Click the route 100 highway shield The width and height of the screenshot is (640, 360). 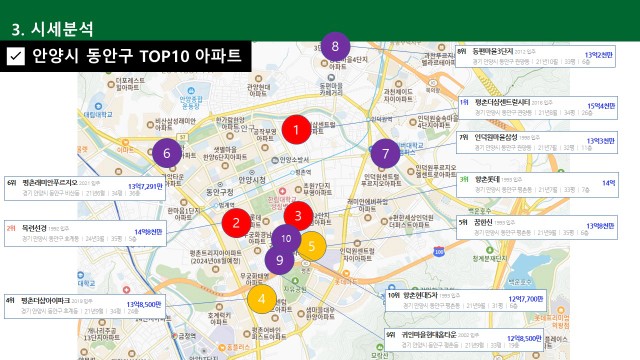tap(439, 251)
